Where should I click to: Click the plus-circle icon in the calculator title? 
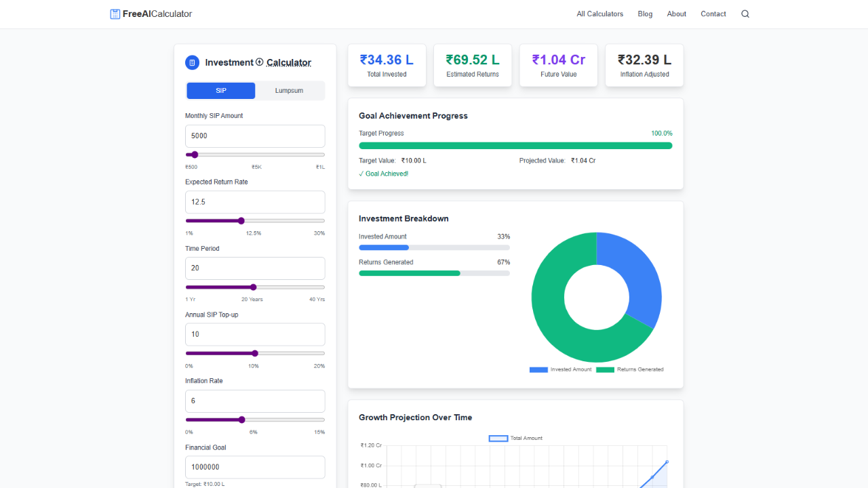coord(260,62)
